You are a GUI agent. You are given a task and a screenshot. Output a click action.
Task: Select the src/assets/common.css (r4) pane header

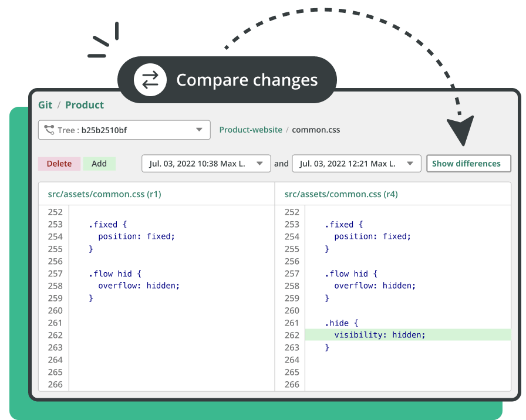click(341, 194)
